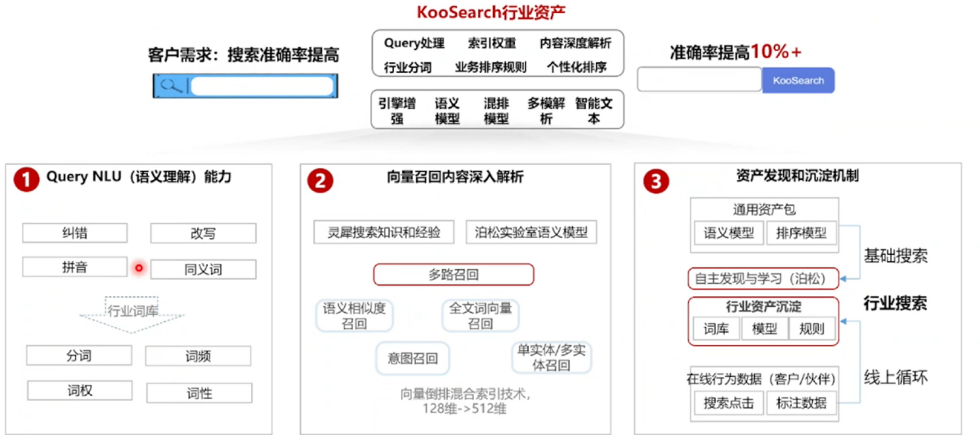Screen dimensions: 980x435
Task: Click the "向量倒排混合索引技术" caption
Action: pos(466,395)
